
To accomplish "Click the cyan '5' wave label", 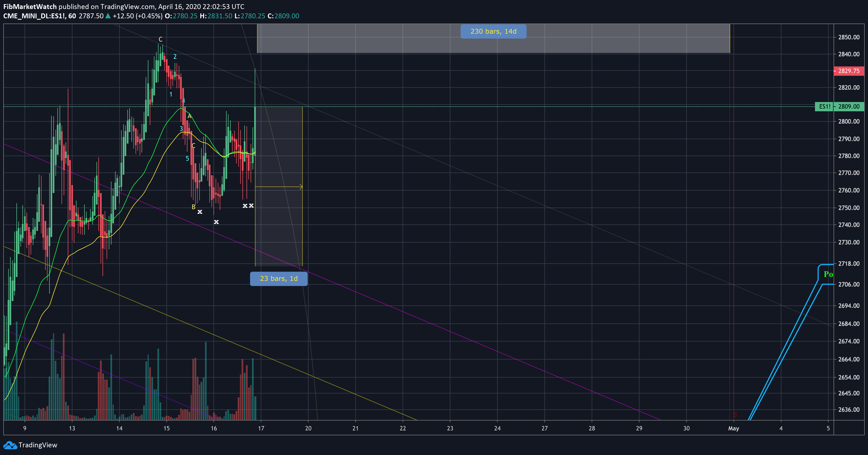I will click(x=187, y=158).
